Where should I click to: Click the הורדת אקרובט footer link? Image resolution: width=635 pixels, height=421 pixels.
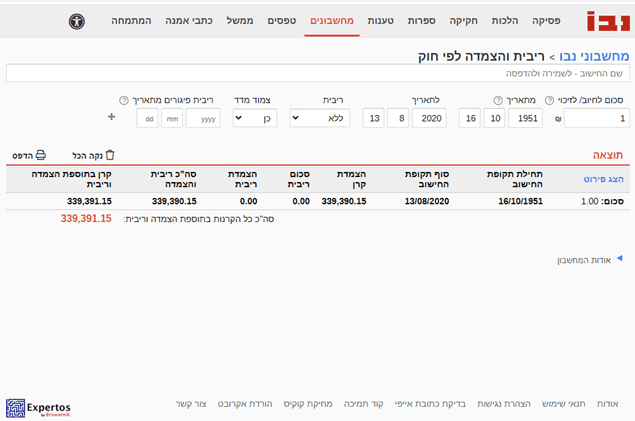(245, 404)
